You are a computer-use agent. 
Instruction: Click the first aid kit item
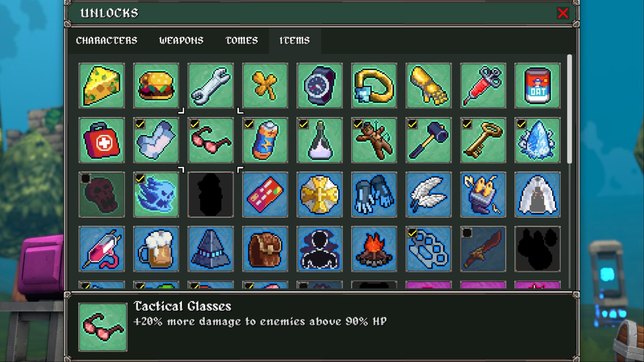(x=102, y=140)
